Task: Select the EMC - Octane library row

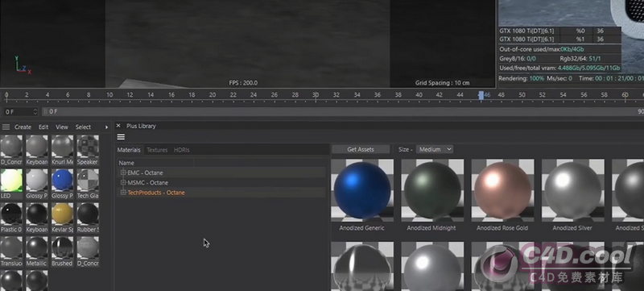Action: [x=221, y=173]
